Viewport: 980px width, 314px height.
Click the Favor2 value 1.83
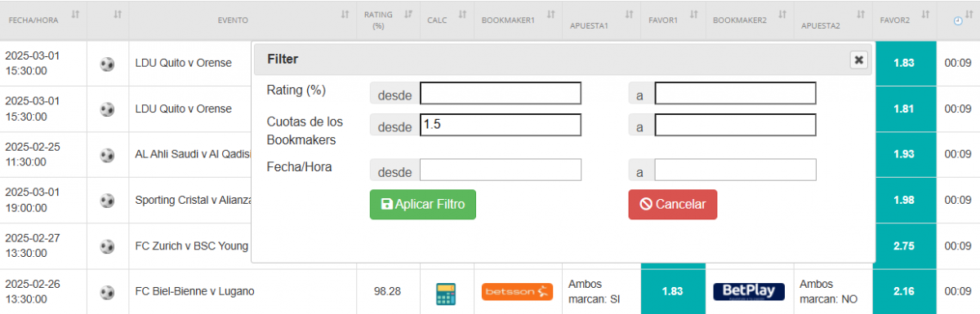(904, 63)
